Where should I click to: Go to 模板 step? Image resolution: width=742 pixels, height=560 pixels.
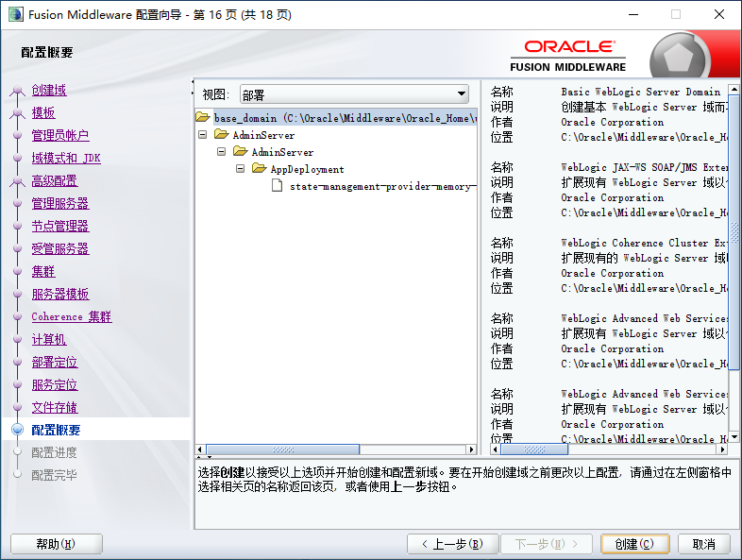tap(43, 112)
